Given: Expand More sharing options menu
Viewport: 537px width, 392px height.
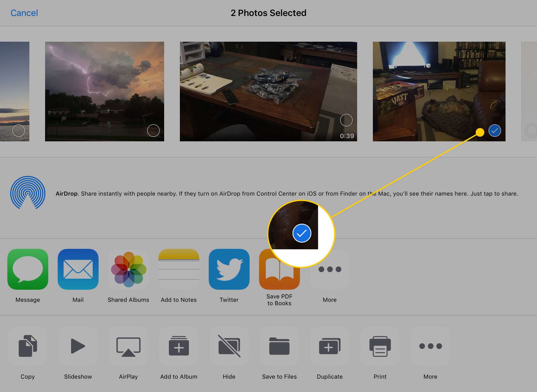Looking at the screenshot, I should [x=329, y=269].
